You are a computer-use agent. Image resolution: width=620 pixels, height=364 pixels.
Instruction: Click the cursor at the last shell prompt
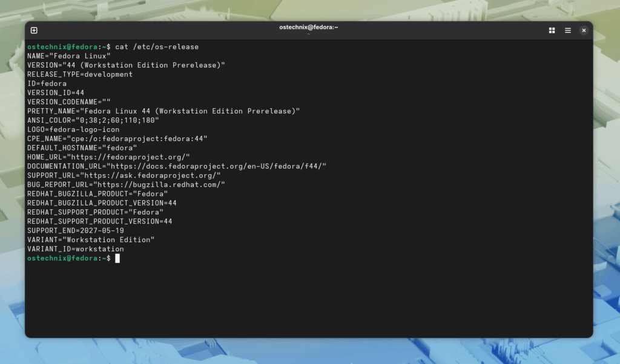[x=117, y=258]
